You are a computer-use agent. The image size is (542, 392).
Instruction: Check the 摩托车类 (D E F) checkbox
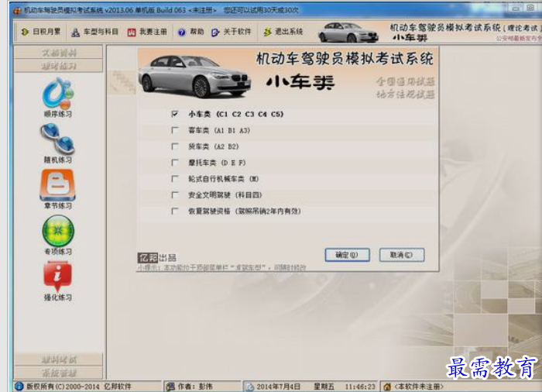coord(175,163)
